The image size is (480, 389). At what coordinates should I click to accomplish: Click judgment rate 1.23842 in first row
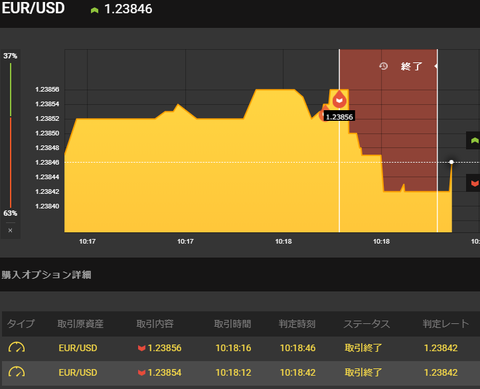441,348
